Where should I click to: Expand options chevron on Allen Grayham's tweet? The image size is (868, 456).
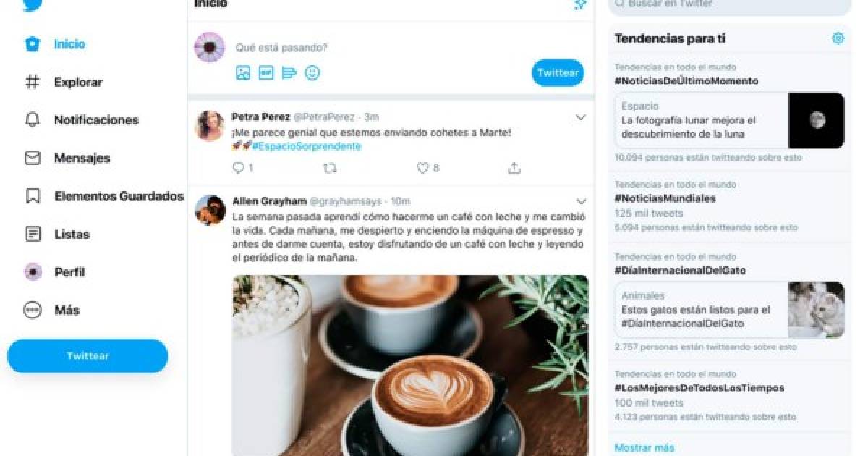(581, 201)
